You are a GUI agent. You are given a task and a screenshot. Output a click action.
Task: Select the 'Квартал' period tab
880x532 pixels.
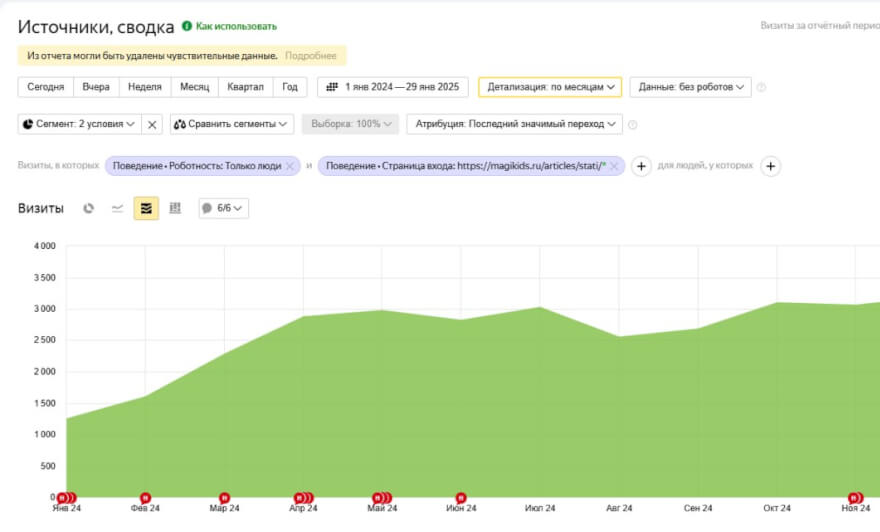click(246, 87)
